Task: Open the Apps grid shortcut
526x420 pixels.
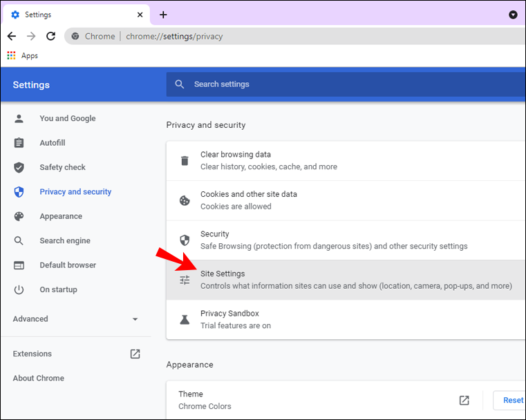Action: [x=12, y=55]
